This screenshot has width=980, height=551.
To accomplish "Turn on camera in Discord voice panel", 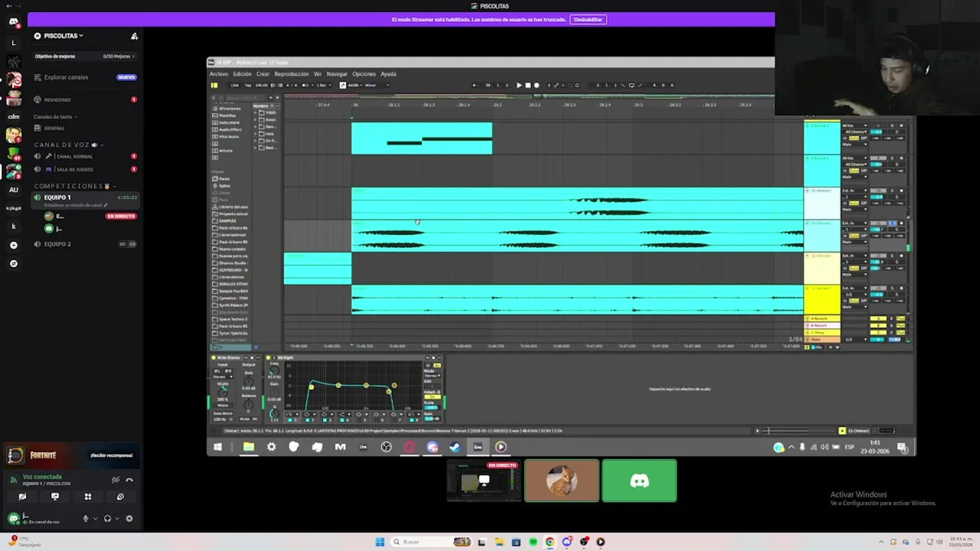I will (22, 497).
